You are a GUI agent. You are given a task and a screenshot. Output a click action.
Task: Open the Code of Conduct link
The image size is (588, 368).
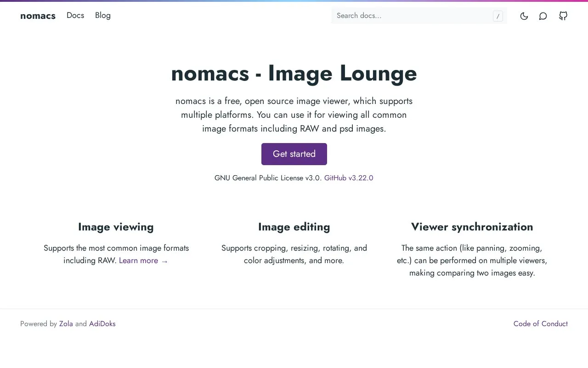coord(541,324)
